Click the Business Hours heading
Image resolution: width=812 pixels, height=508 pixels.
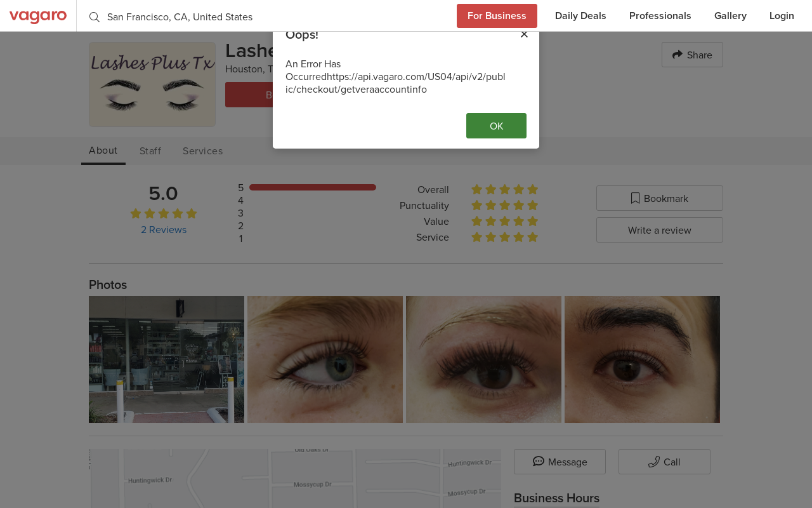coord(556,498)
